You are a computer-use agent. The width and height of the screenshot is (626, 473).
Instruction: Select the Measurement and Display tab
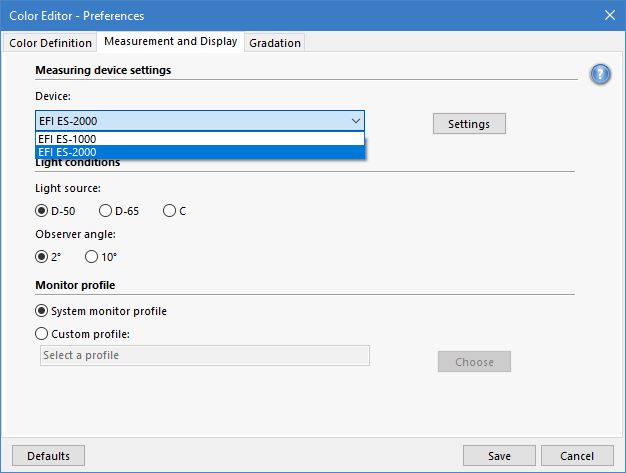(x=170, y=41)
